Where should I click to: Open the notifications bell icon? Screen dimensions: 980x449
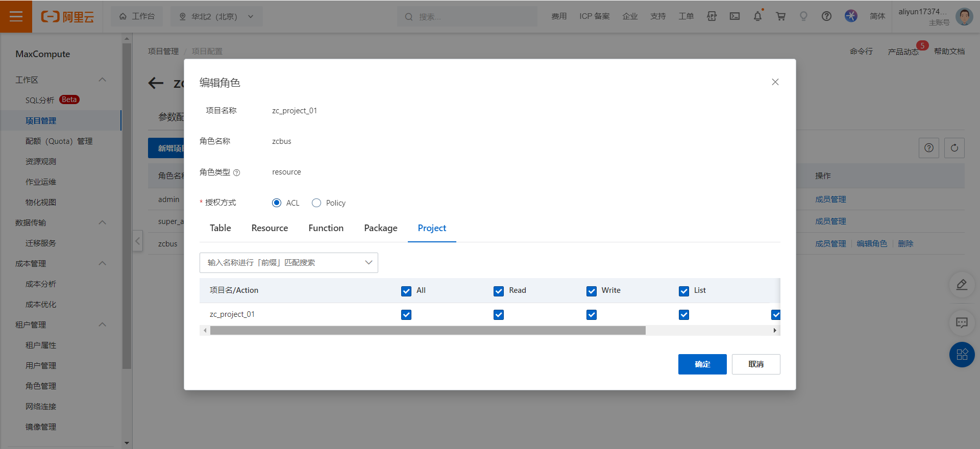pos(757,16)
